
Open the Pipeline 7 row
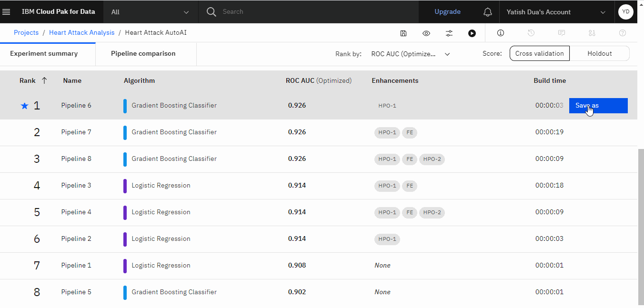[319, 132]
